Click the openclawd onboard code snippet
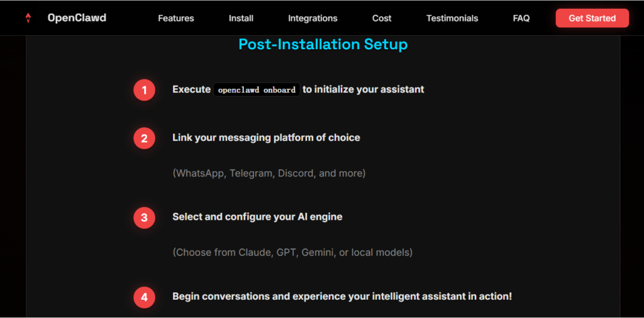 tap(257, 90)
